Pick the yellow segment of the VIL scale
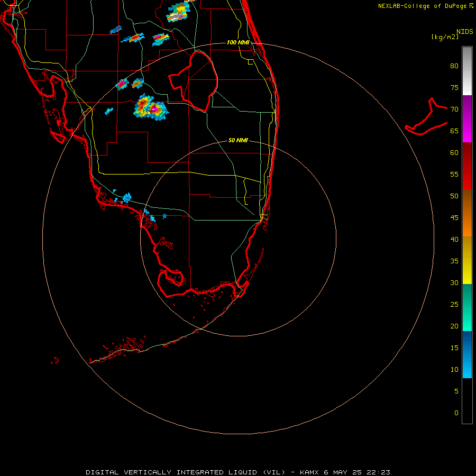This screenshot has height=476, width=476. [467, 260]
